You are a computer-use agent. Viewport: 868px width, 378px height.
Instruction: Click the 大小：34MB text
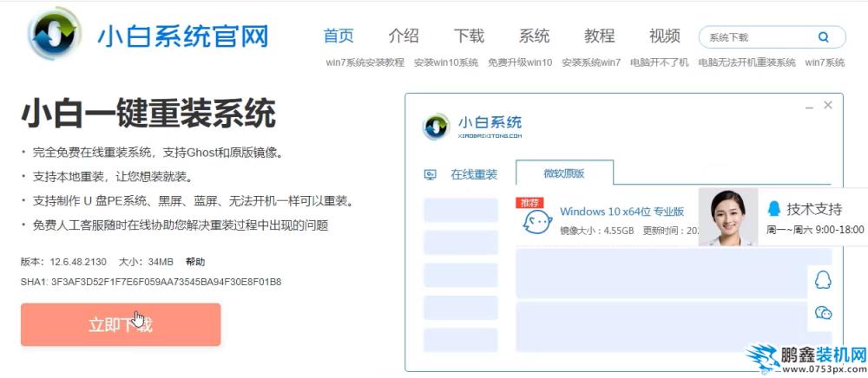coord(146,262)
